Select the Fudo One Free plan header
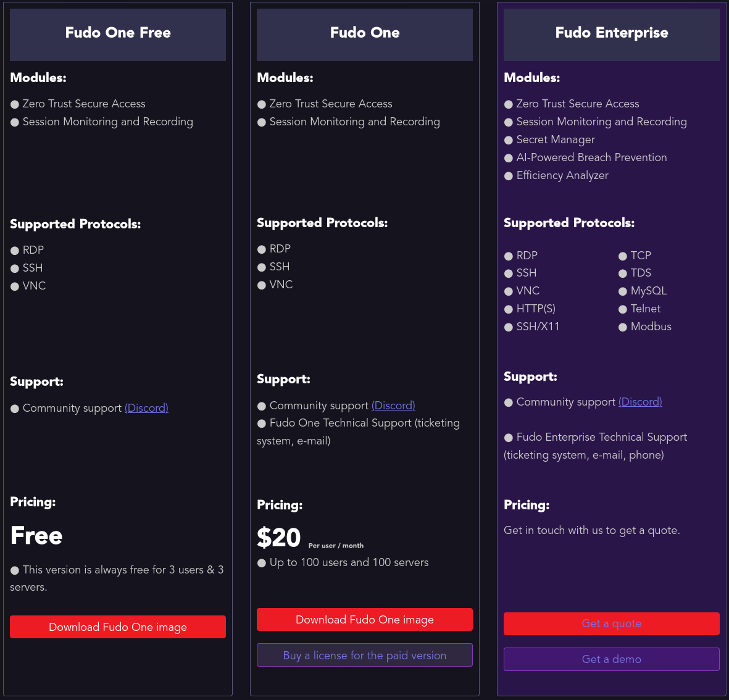The width and height of the screenshot is (729, 700). point(118,33)
